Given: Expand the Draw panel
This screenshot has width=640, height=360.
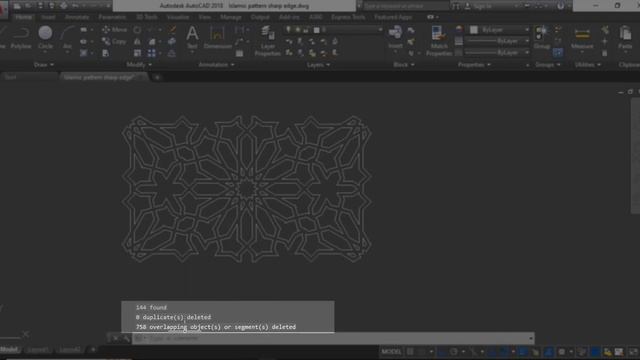Looking at the screenshot, I should click(44, 65).
